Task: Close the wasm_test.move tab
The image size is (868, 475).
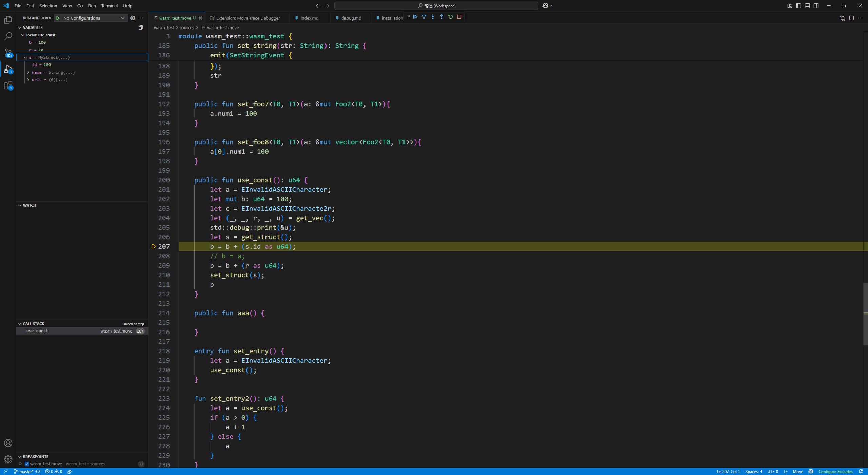Action: pos(200,18)
